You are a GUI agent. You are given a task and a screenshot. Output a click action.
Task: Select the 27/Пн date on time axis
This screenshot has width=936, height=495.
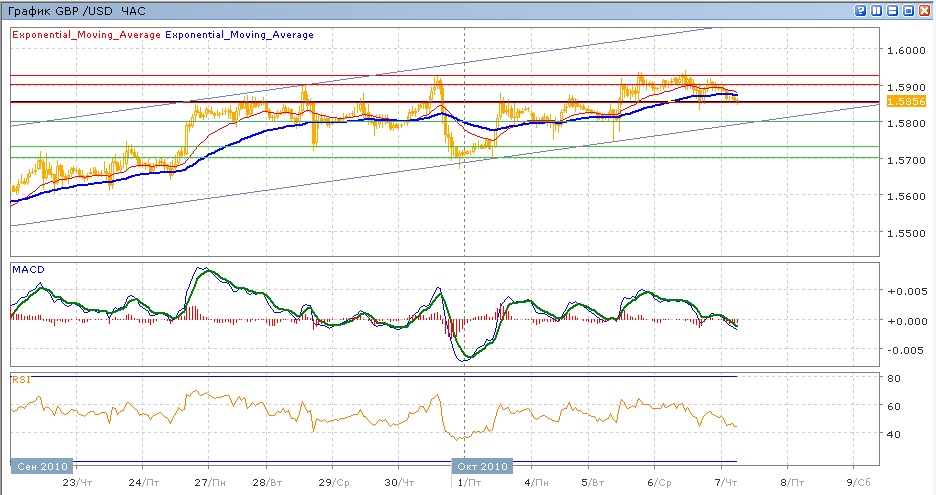(x=208, y=482)
